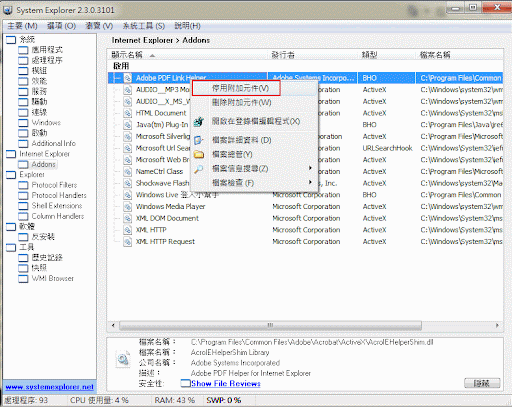Click the icon beside 應用程式 in sidebar
The height and width of the screenshot is (407, 512).
coord(23,50)
